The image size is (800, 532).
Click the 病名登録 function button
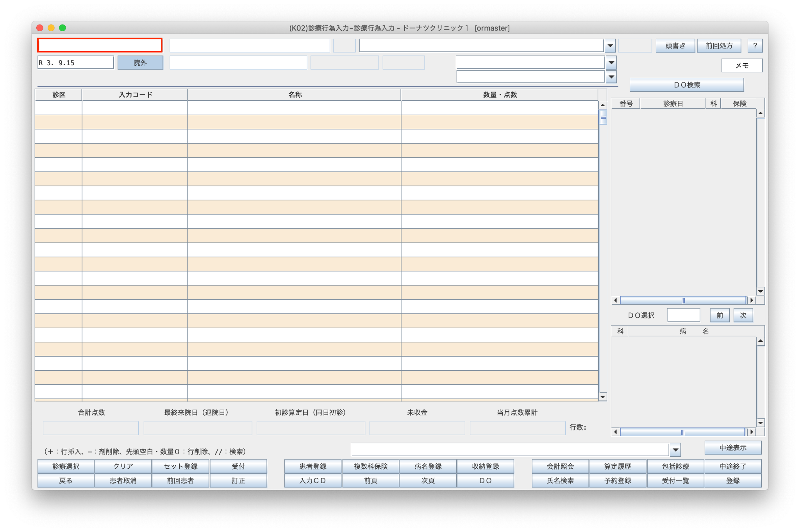[x=428, y=466]
